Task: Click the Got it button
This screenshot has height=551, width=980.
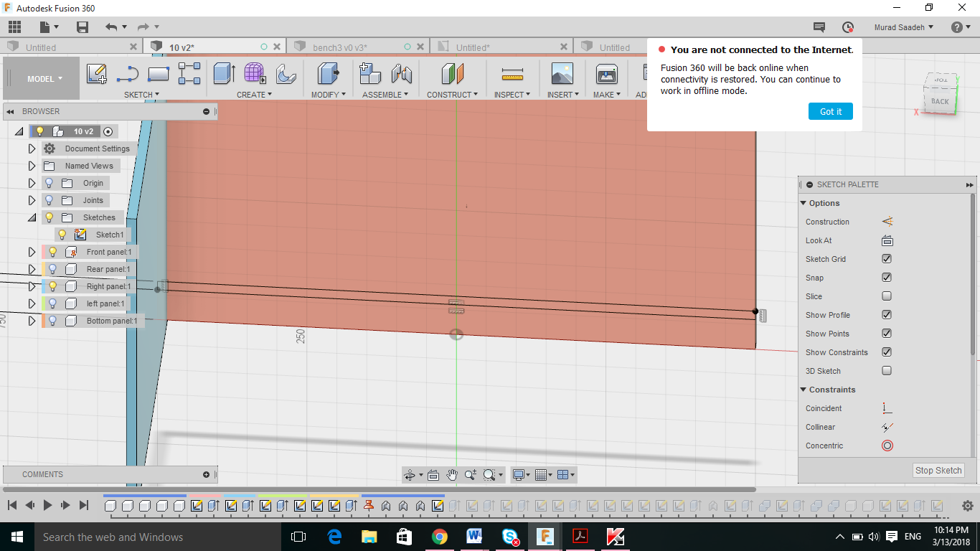Action: 831,111
